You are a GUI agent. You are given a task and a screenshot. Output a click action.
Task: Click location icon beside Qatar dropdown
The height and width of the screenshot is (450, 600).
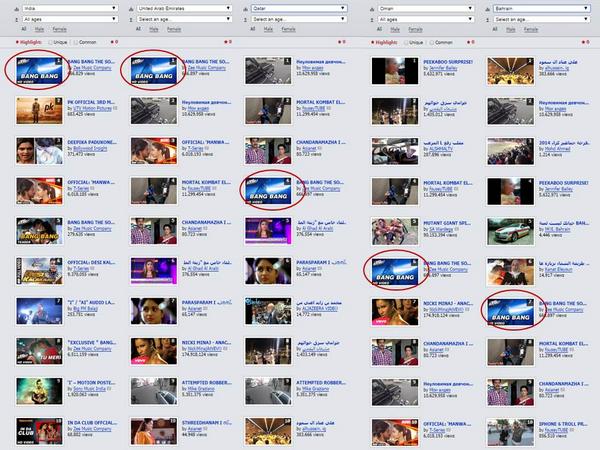(246, 8)
